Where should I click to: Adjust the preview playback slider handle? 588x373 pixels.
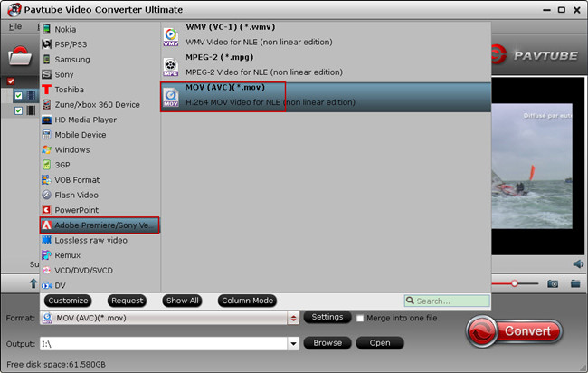click(x=515, y=283)
